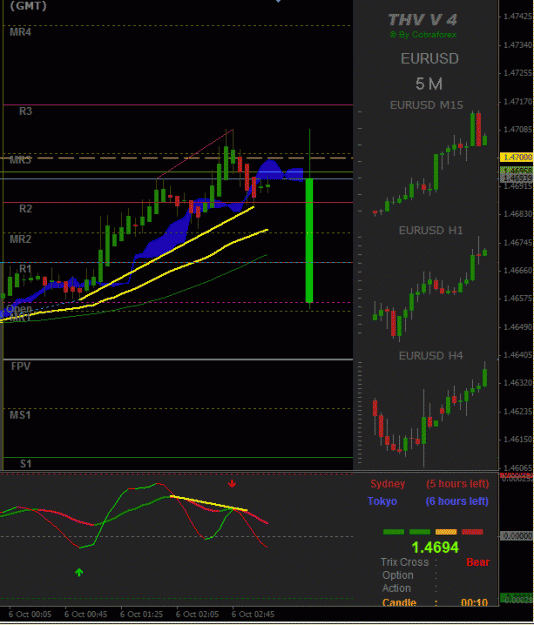Click the 00:10 candle countdown timer
534x625 pixels.
tap(474, 603)
